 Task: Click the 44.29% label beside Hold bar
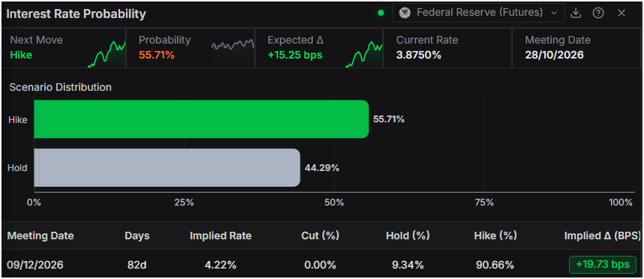322,168
